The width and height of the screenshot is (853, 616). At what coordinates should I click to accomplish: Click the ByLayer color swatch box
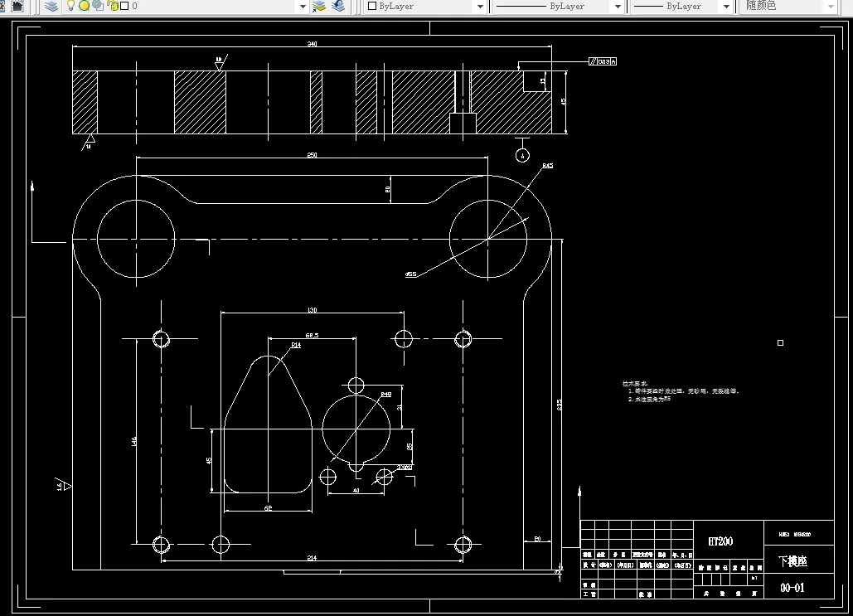coord(372,6)
